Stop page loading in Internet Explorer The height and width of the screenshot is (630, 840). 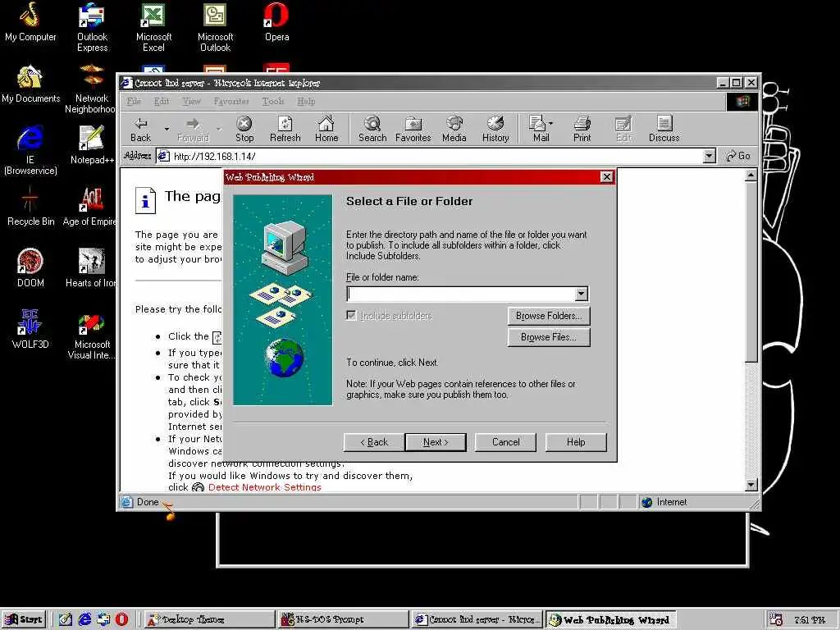point(244,129)
